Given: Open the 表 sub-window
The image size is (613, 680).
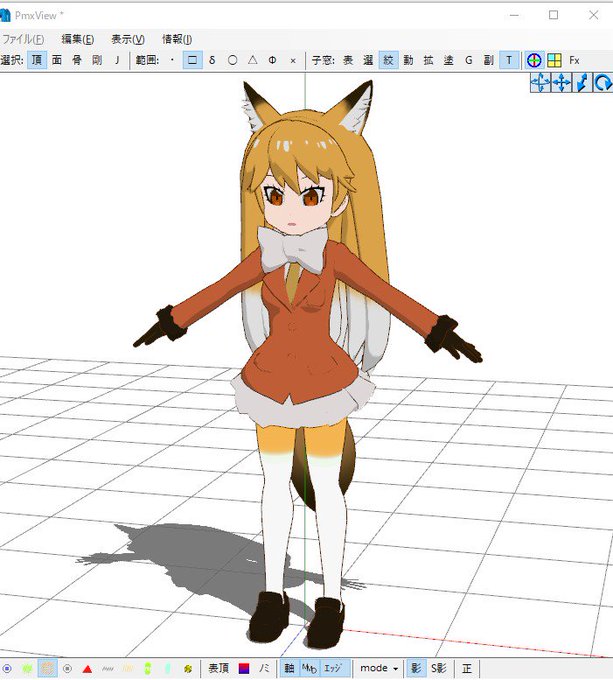Looking at the screenshot, I should pyautogui.click(x=348, y=60).
